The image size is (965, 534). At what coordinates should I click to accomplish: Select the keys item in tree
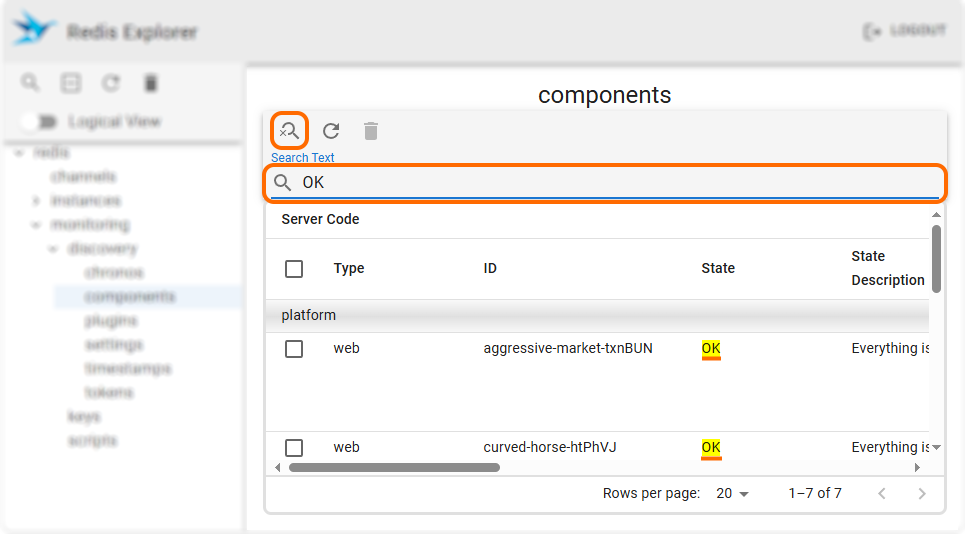tap(84, 417)
